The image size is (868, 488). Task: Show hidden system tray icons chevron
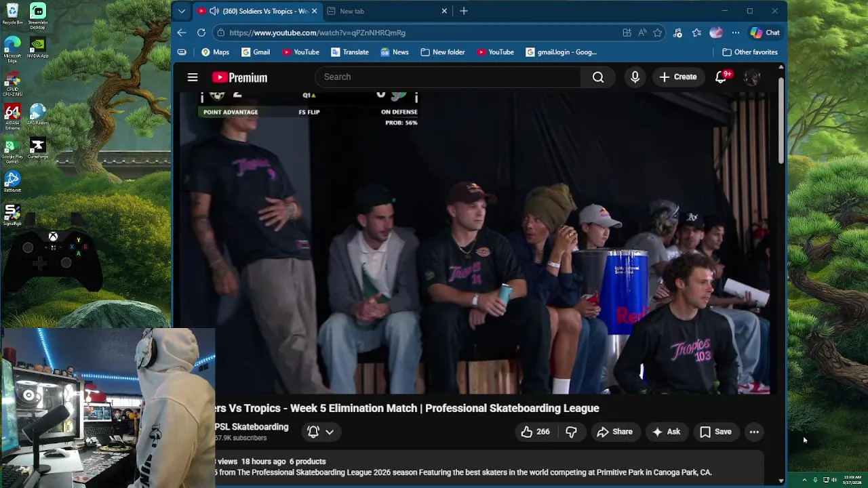click(804, 480)
